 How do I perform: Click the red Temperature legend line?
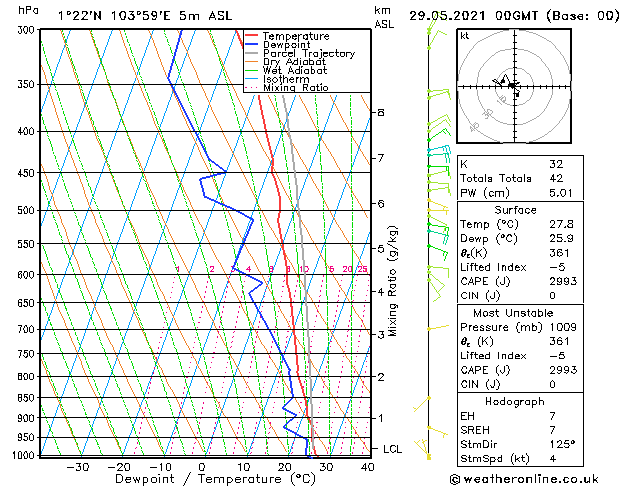point(252,36)
